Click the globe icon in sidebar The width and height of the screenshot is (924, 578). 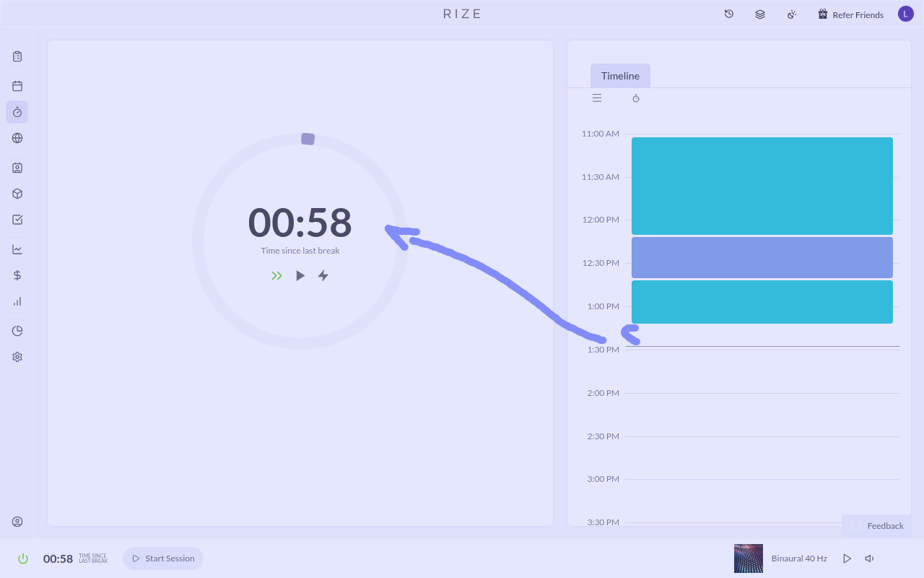[x=17, y=138]
